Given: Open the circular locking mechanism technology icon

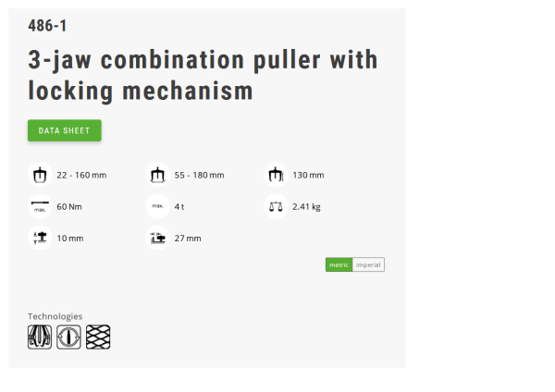Looking at the screenshot, I should pos(68,337).
